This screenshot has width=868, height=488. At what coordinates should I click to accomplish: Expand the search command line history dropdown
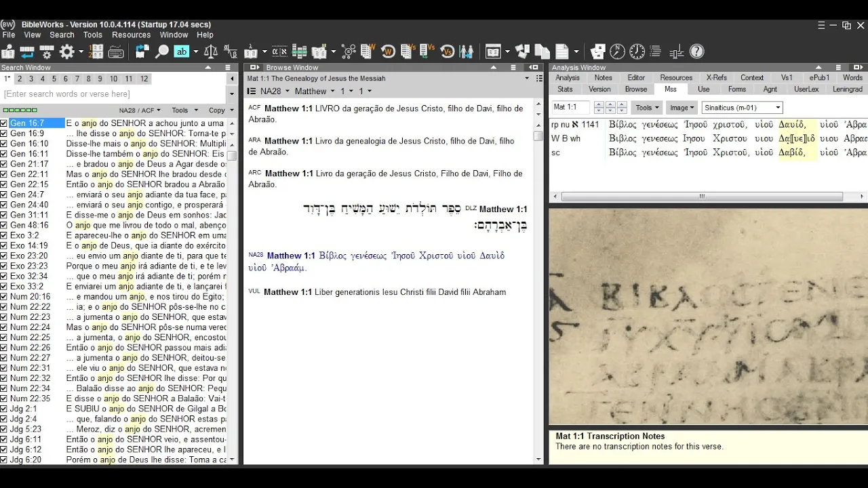point(232,94)
